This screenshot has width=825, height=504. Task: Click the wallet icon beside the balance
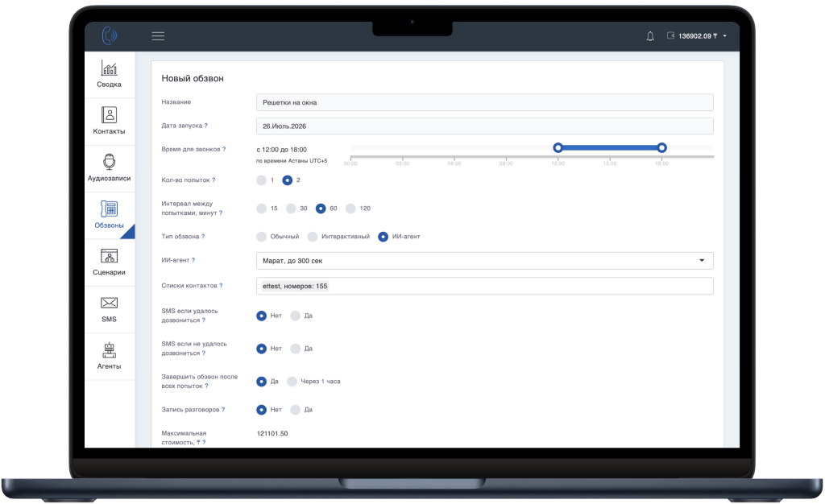pos(670,35)
